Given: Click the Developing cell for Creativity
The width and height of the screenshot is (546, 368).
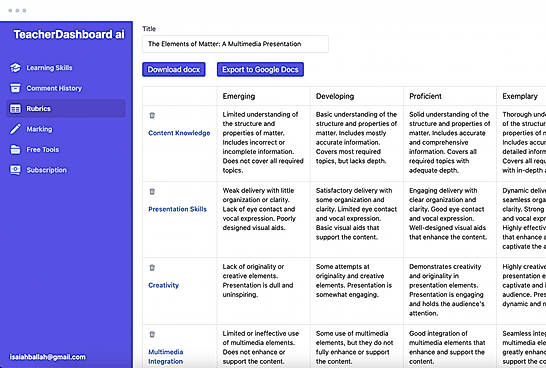Looking at the screenshot, I should click(357, 291).
